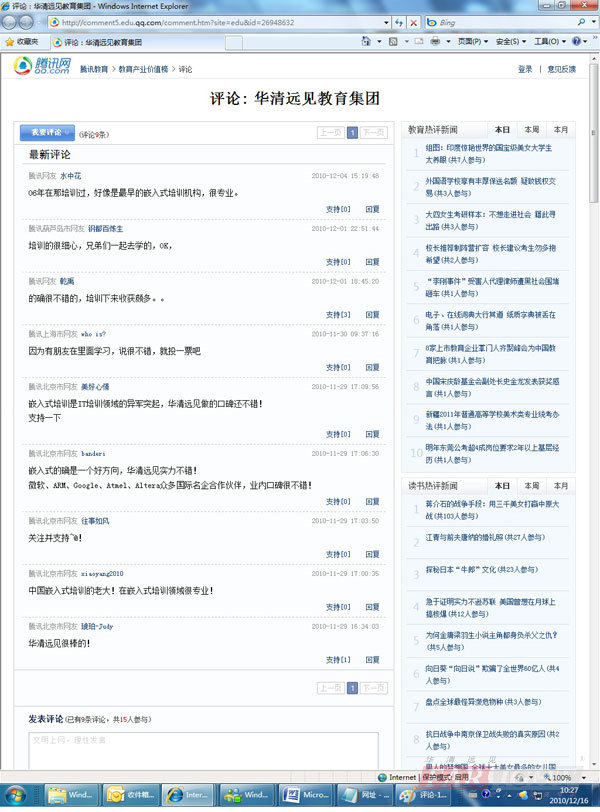Click the 登录 login link

(x=525, y=69)
